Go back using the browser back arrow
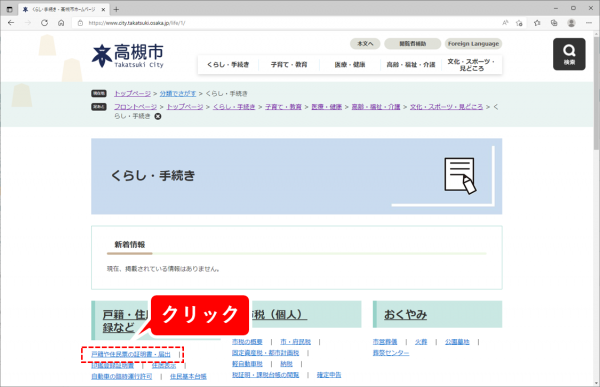The height and width of the screenshot is (387, 600). (11, 23)
